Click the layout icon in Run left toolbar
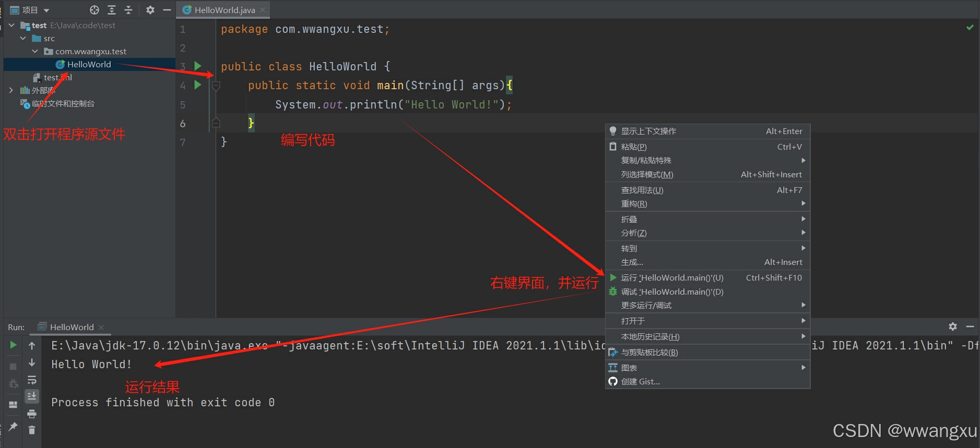The height and width of the screenshot is (448, 980). (13, 405)
